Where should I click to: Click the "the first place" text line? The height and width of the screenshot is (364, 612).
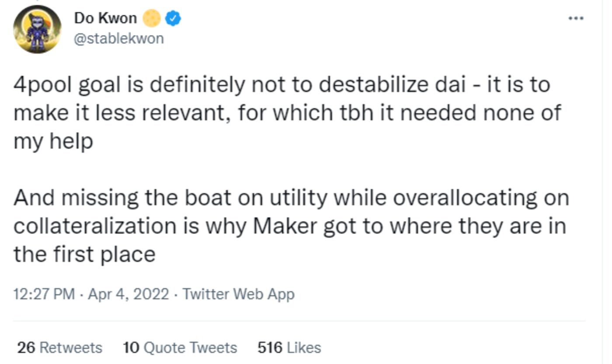point(84,254)
